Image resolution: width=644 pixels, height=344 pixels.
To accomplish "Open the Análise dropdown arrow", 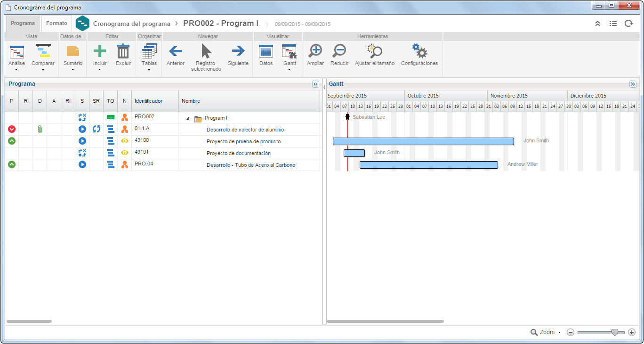I will tap(17, 70).
